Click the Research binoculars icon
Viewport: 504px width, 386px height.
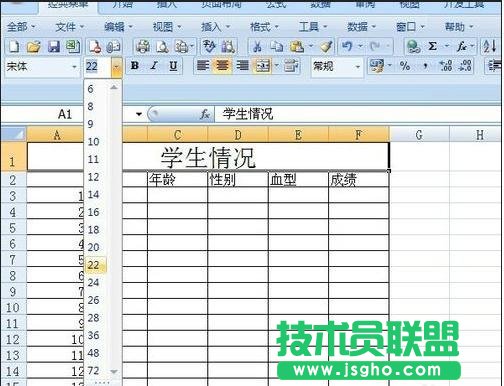click(x=228, y=47)
